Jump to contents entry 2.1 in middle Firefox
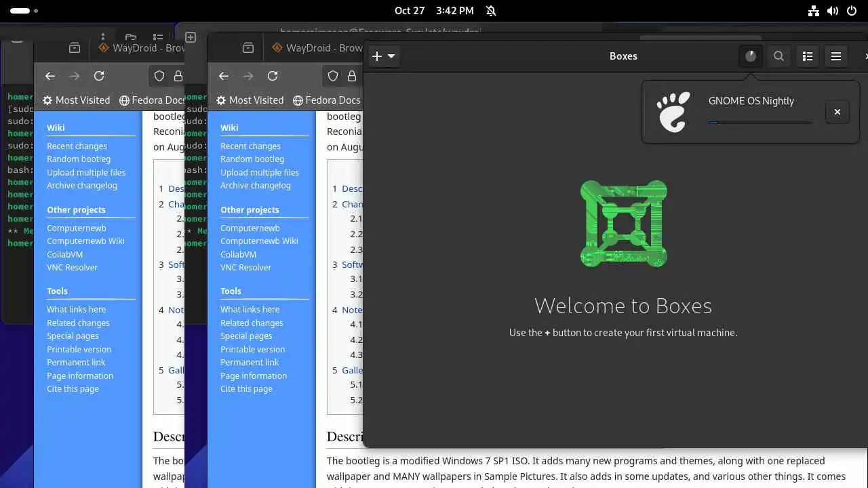Viewport: 868px width, 488px height. (356, 219)
